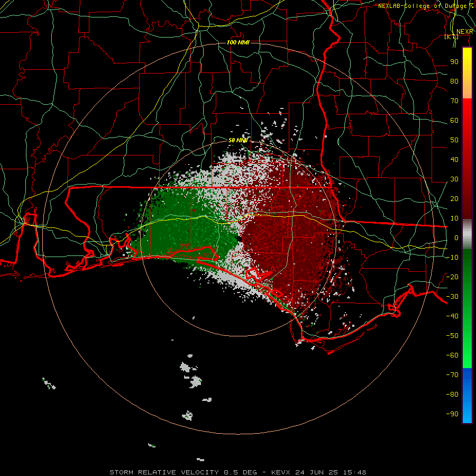This screenshot has width=476, height=476.
Task: Pick the yellow segment of the color bar
Action: (x=467, y=73)
